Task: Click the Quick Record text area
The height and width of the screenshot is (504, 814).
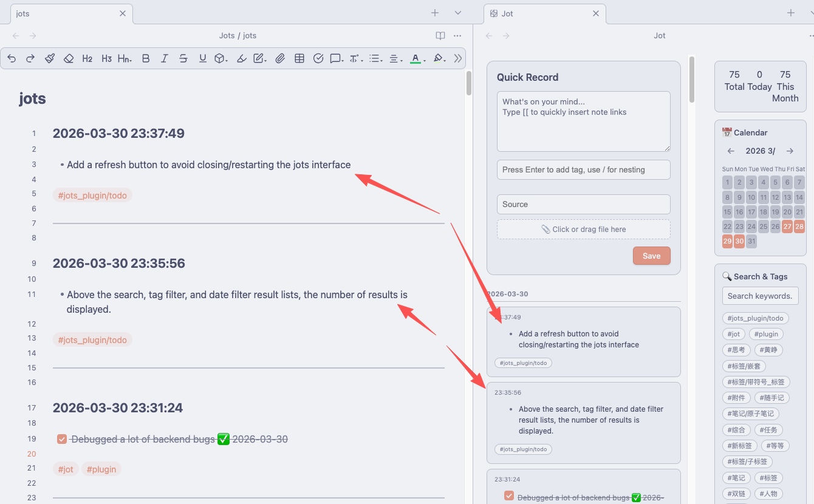Action: [584, 121]
